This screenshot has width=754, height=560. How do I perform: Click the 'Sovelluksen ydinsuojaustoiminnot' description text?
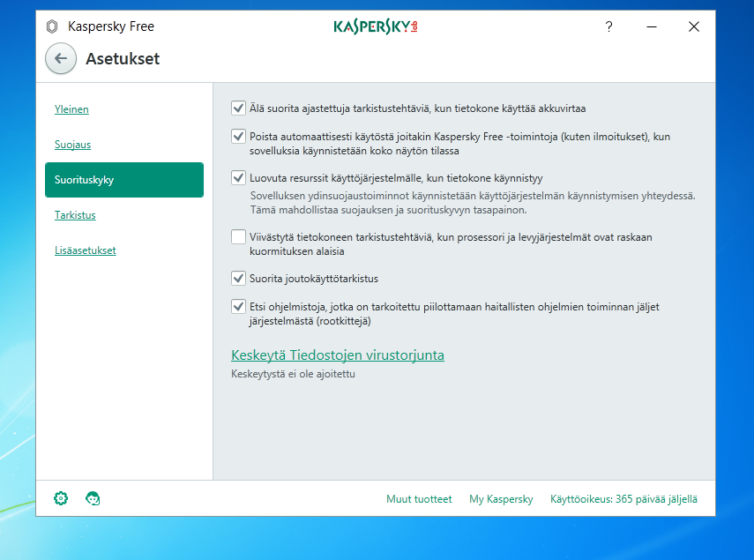pos(473,203)
